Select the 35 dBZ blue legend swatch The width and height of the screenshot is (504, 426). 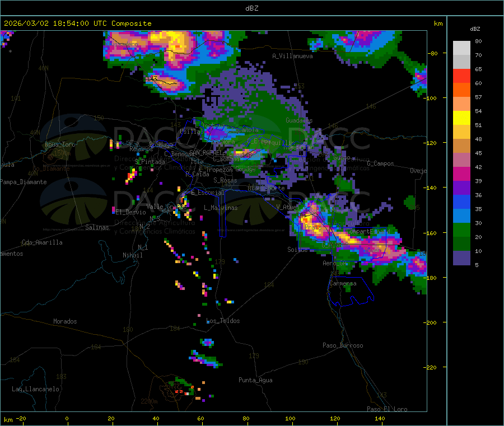point(461,202)
